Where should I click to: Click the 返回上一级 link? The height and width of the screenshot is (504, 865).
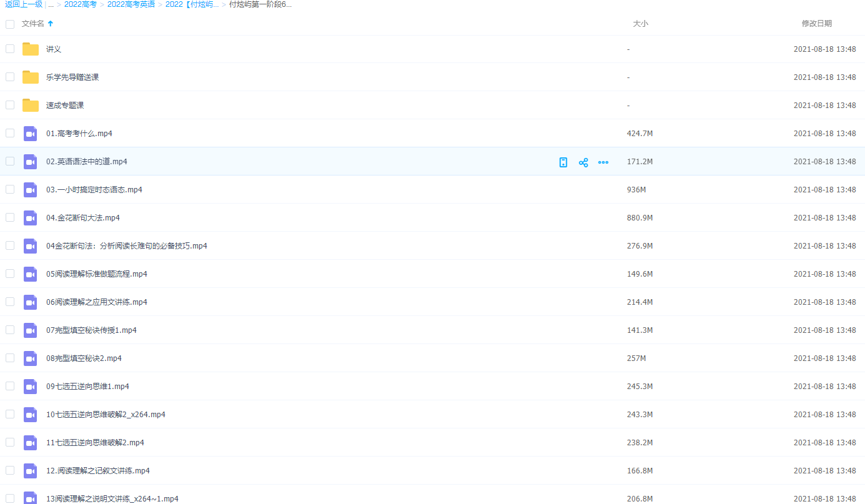click(x=24, y=4)
